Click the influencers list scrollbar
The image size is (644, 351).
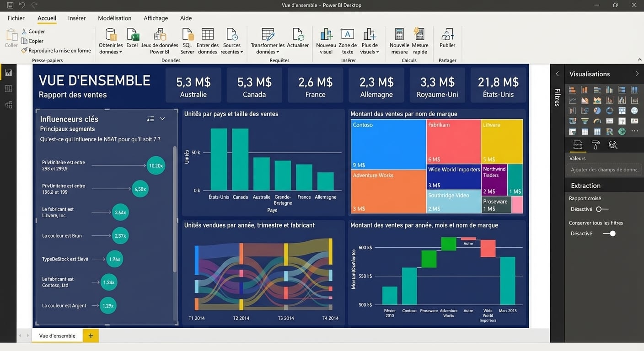coord(175,209)
